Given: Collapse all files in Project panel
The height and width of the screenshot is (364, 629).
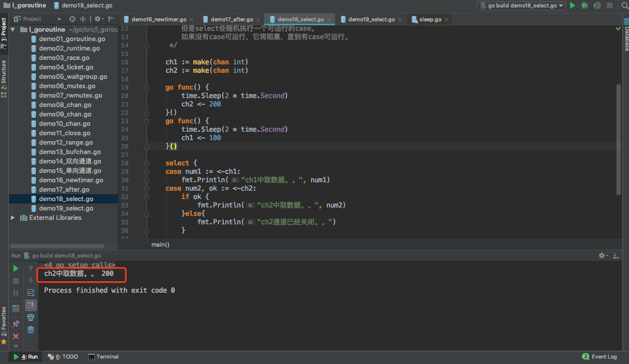Looking at the screenshot, I should coord(83,19).
